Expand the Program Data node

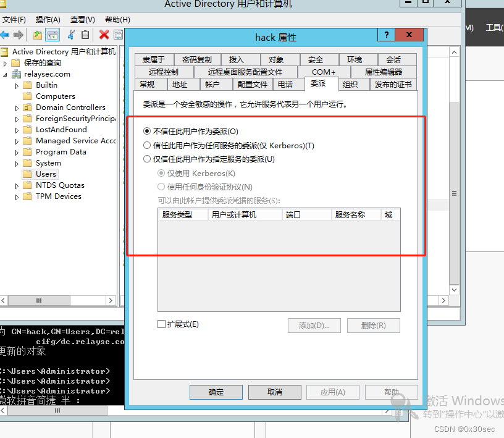coord(17,153)
